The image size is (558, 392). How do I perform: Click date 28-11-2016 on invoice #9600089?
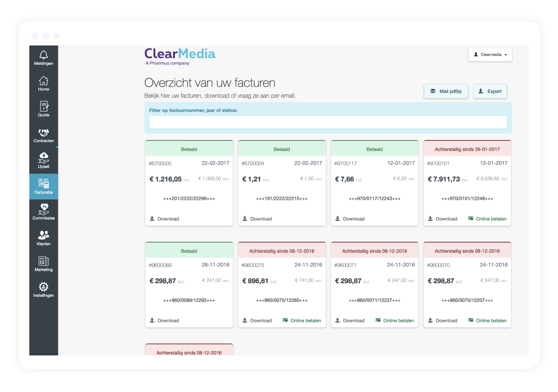[215, 265]
